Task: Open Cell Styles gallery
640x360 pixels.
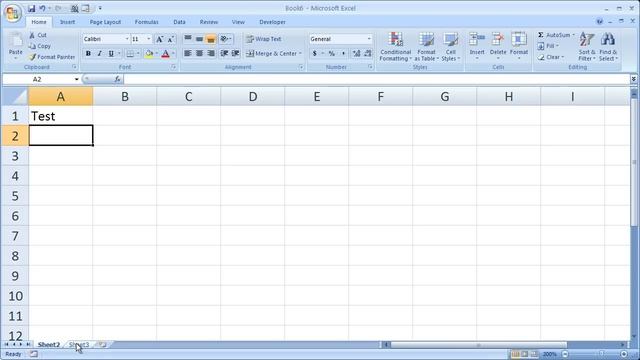Action: [x=451, y=47]
